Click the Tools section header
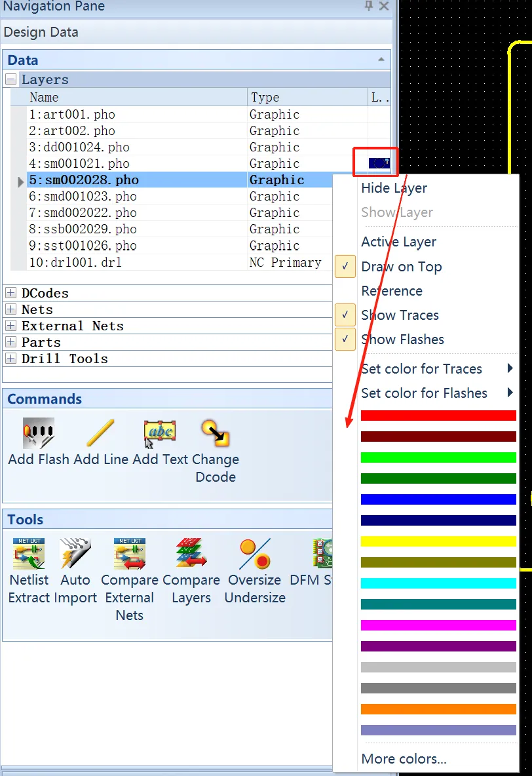Image resolution: width=532 pixels, height=776 pixels. tap(167, 520)
